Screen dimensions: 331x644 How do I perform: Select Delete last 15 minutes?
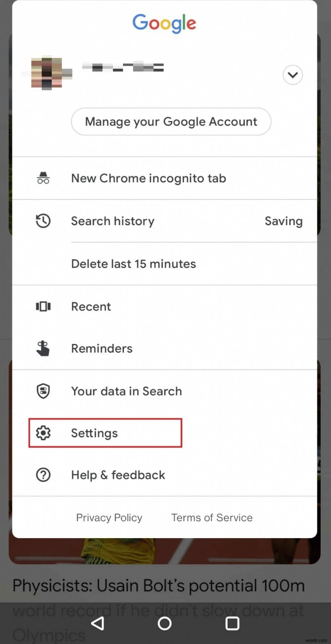coord(133,264)
